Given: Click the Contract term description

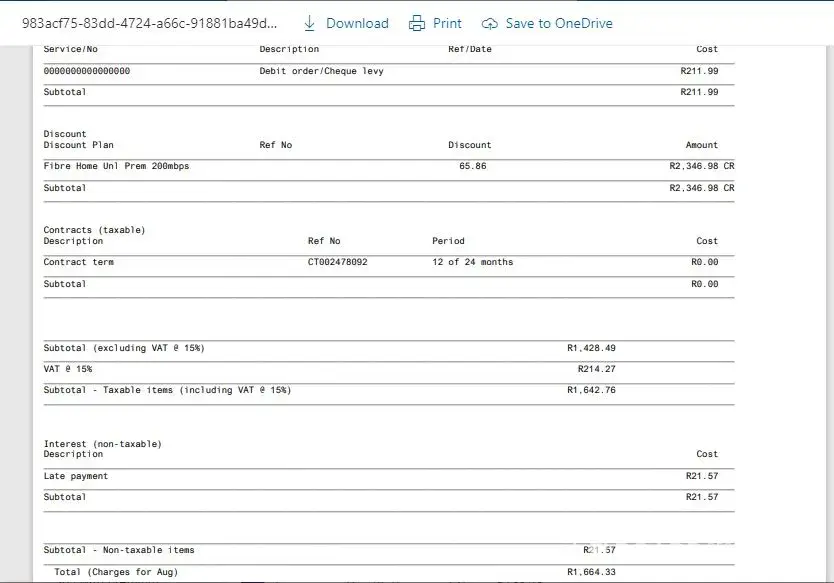Looking at the screenshot, I should [79, 262].
